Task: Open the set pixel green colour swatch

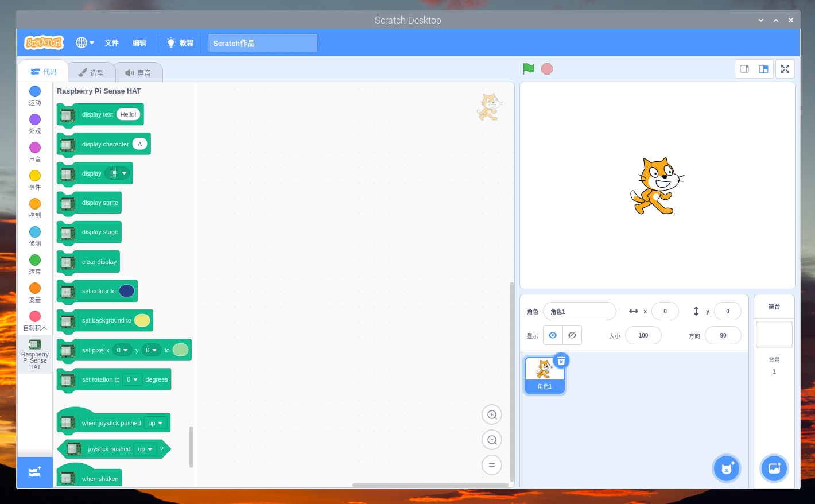Action: coord(180,350)
